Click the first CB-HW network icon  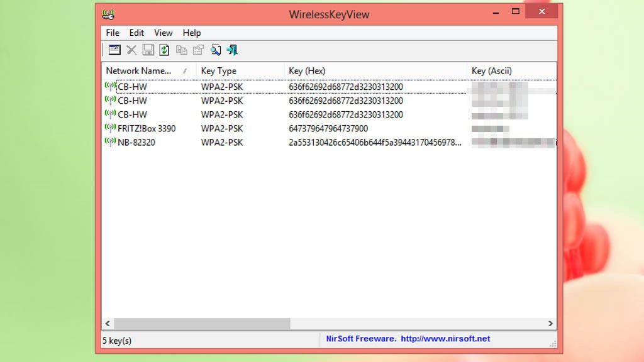point(109,87)
